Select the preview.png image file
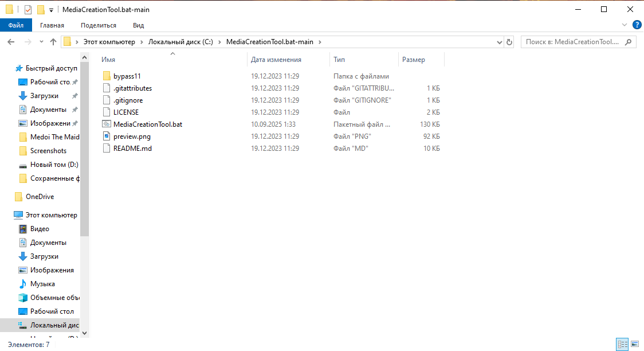This screenshot has width=644, height=351. point(132,136)
